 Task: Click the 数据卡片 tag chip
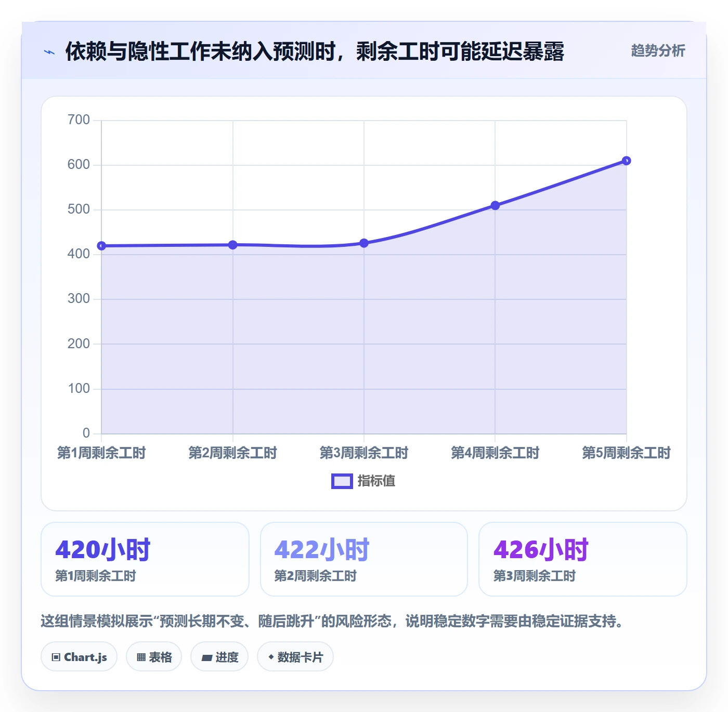295,657
